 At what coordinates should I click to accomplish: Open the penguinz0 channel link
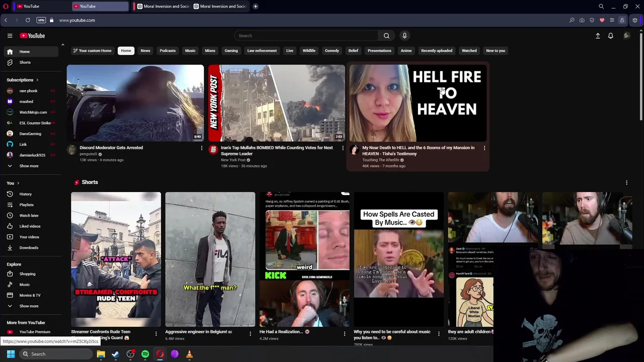coord(88,154)
